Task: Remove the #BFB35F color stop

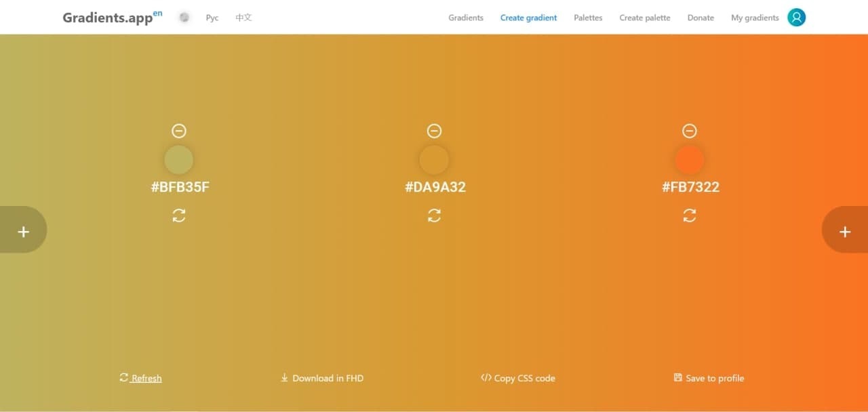Action: click(179, 131)
